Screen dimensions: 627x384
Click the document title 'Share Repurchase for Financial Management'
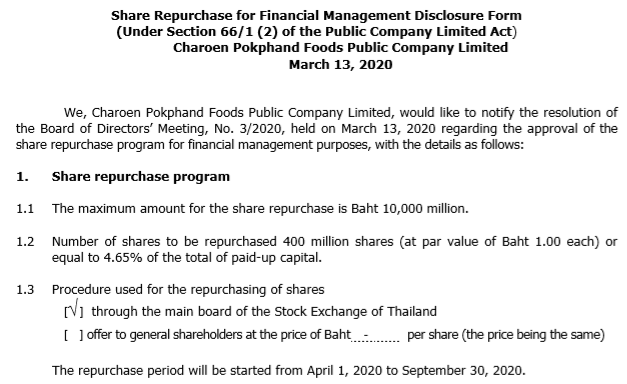pyautogui.click(x=316, y=16)
